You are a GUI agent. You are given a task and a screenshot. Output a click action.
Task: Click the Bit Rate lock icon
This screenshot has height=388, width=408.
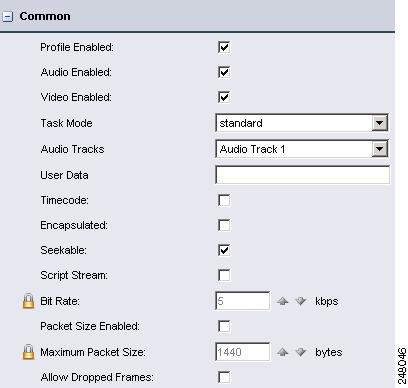(x=28, y=301)
